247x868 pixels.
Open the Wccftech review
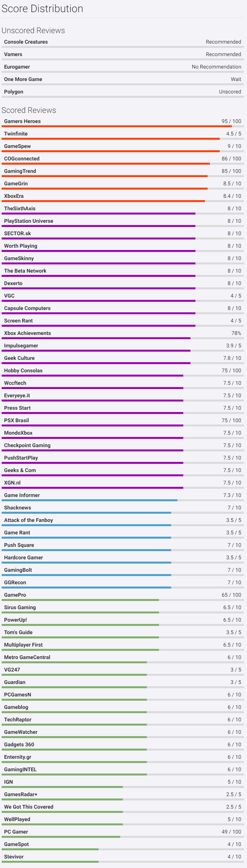click(x=15, y=383)
